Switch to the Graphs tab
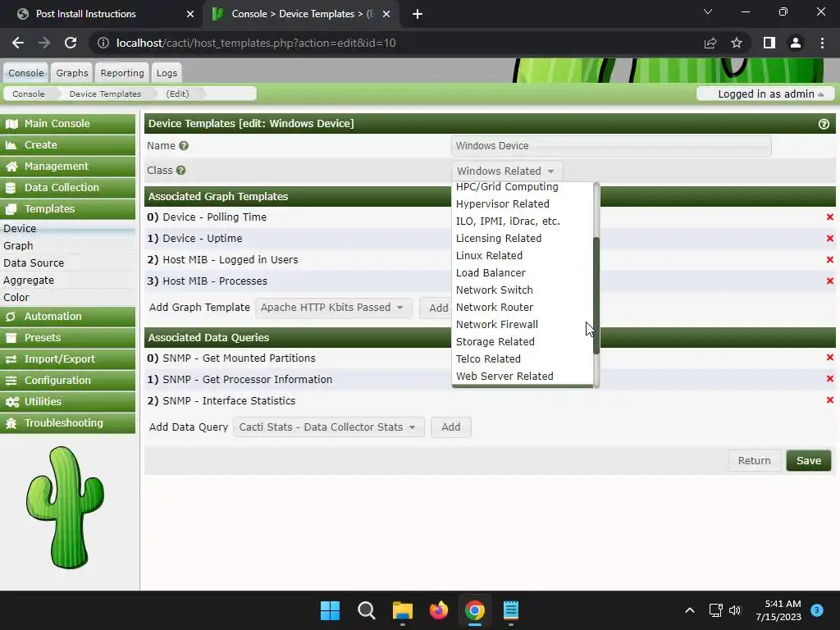 click(72, 73)
